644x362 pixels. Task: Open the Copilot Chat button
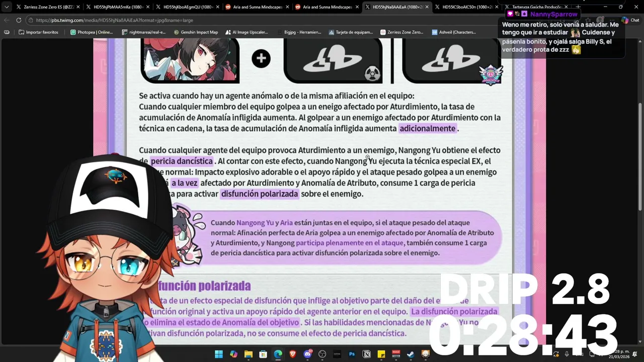pos(629,20)
